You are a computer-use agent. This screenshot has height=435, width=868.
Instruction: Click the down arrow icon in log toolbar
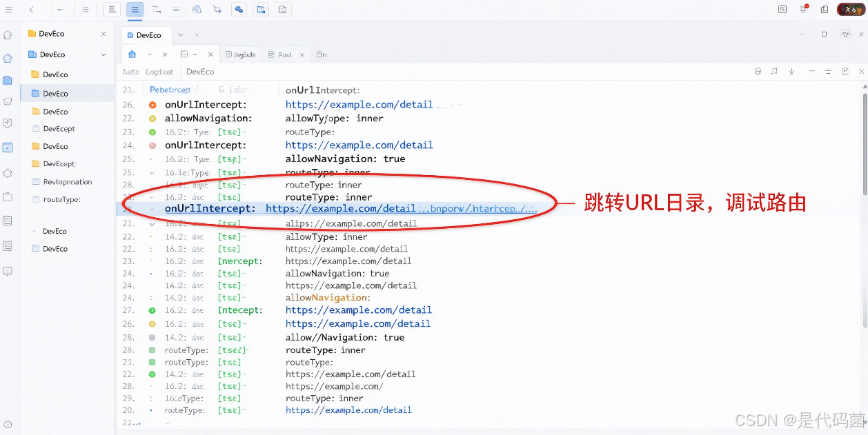point(791,71)
